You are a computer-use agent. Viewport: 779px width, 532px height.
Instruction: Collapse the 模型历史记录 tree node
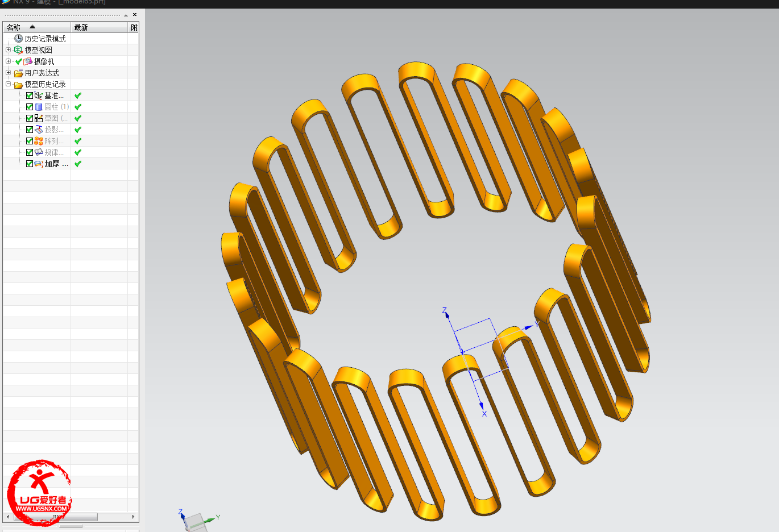point(8,84)
